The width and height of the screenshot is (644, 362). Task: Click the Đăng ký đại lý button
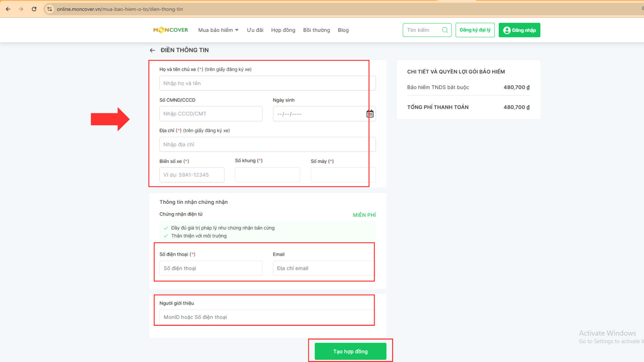tap(475, 30)
